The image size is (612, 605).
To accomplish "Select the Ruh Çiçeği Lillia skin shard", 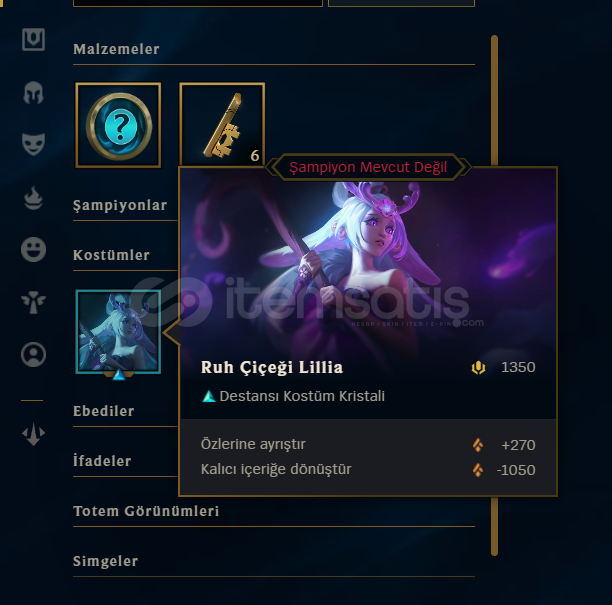I will click(x=118, y=332).
